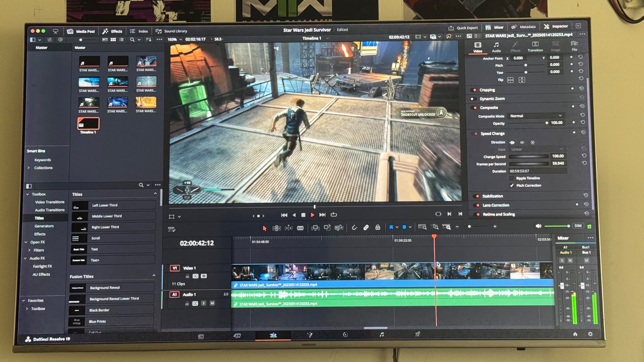Screen dimensions: 644x362
Task: Toggle the Inspector panel
Action: click(x=556, y=26)
